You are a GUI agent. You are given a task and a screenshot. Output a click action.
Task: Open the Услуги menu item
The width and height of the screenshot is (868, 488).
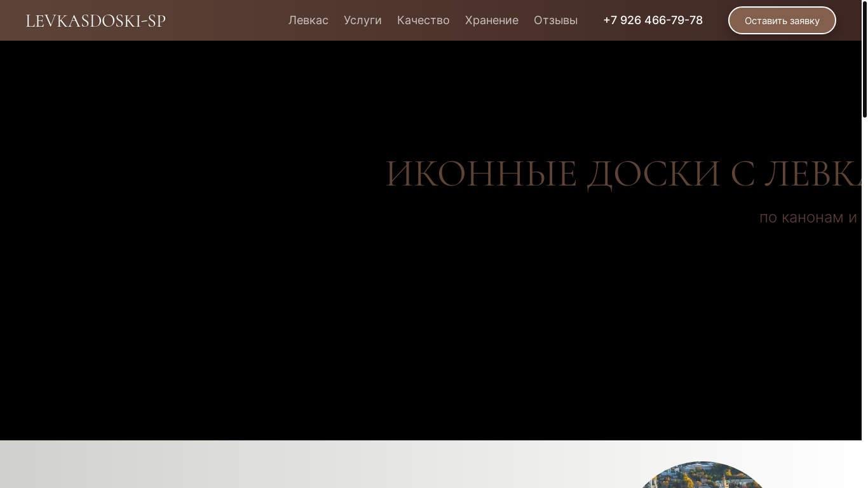[x=363, y=20]
